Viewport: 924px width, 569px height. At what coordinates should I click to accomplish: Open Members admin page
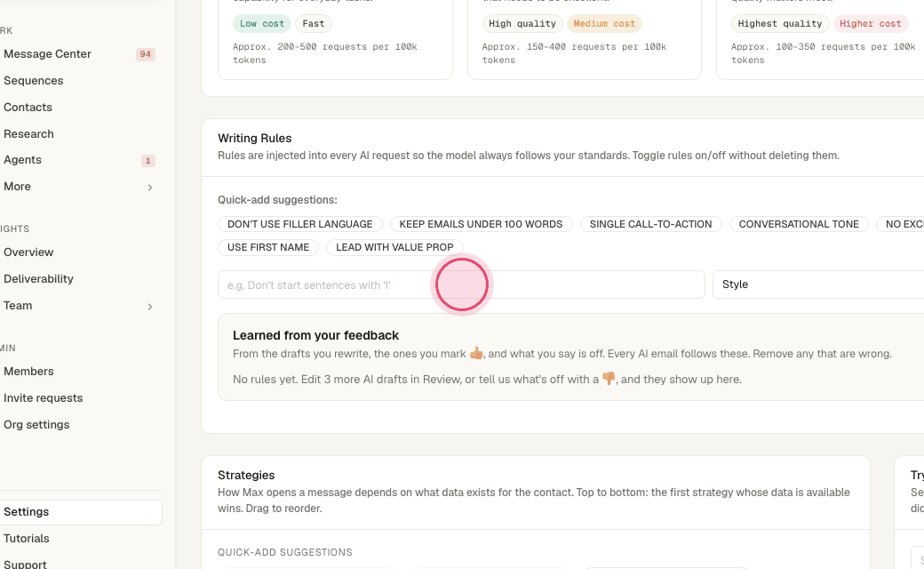pos(28,372)
